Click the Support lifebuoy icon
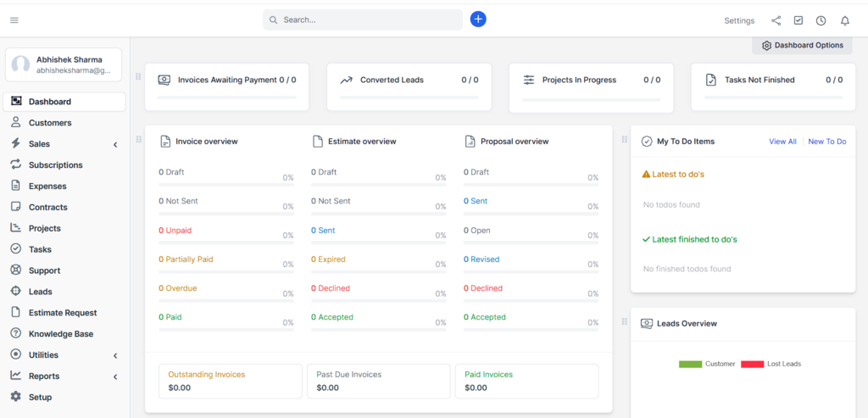 click(16, 270)
